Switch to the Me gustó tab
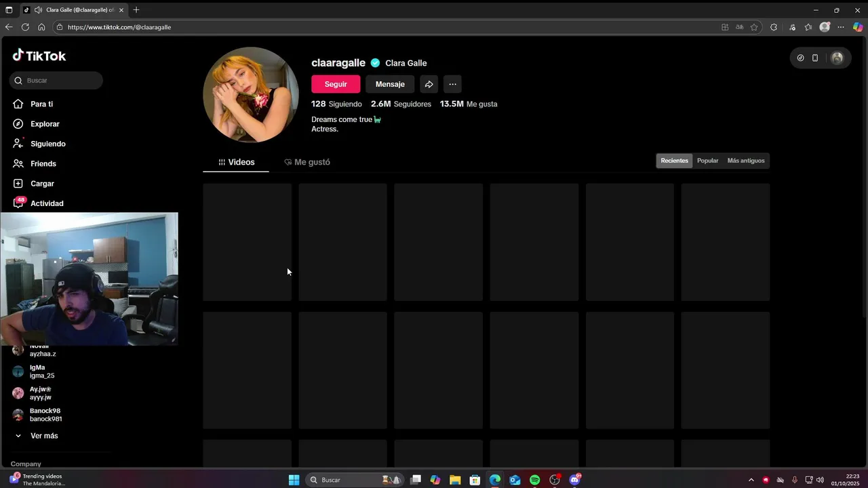 (307, 162)
